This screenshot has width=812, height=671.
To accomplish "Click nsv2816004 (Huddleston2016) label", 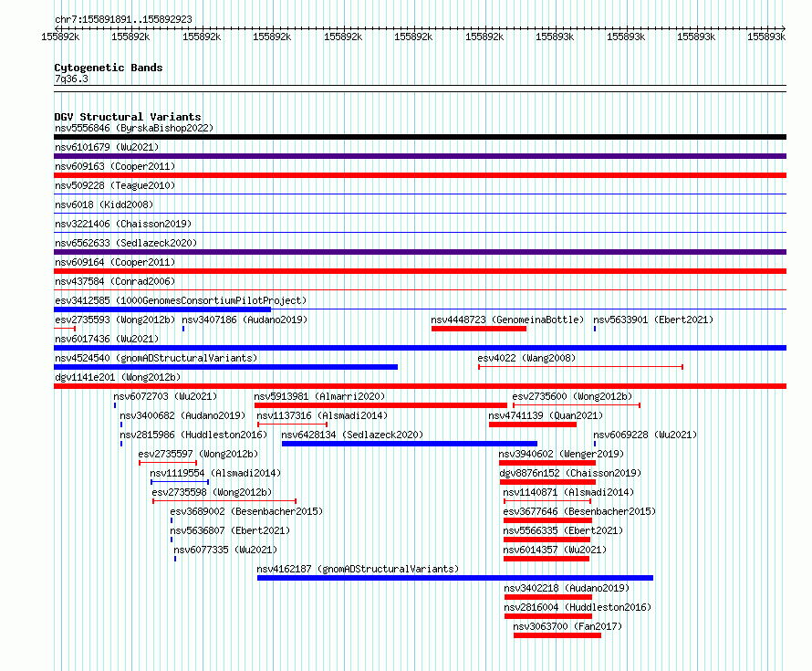I will (578, 607).
